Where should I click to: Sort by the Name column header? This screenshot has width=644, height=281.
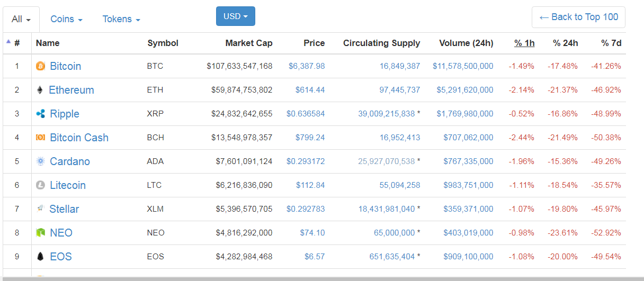tap(48, 43)
